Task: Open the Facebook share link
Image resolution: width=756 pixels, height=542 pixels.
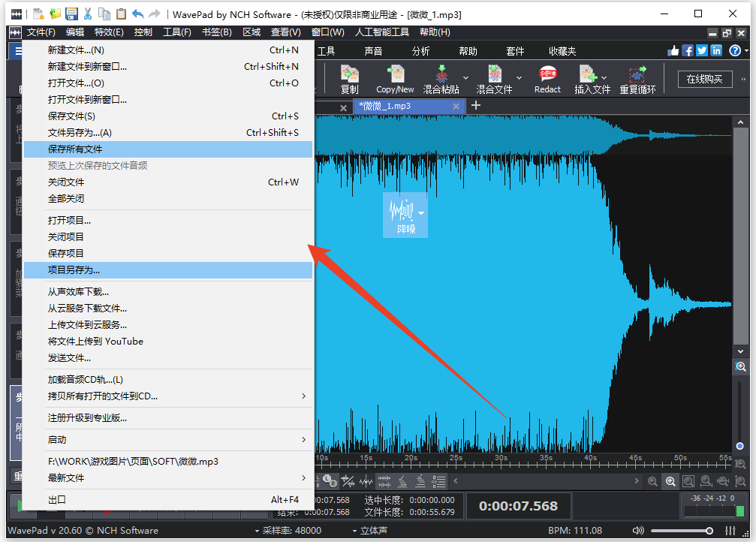Action: [x=687, y=50]
